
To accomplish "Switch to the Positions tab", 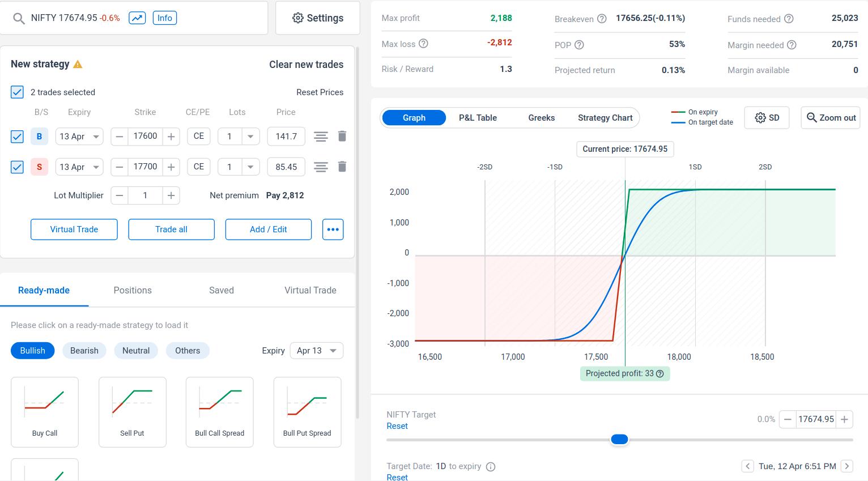I will [x=133, y=290].
